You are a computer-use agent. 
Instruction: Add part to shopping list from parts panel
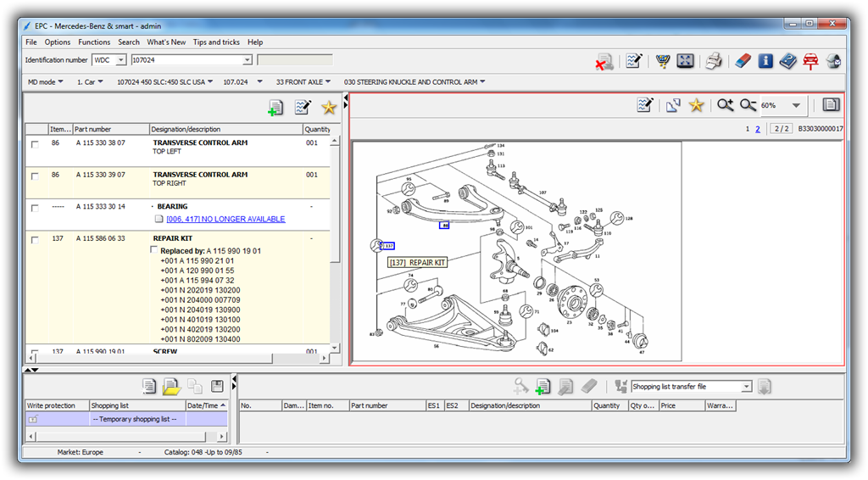(275, 108)
